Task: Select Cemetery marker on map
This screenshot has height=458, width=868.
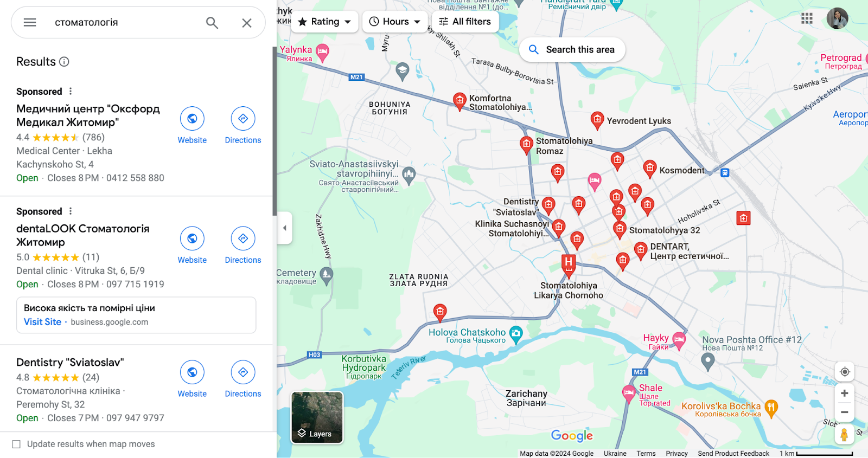Action: point(327,276)
